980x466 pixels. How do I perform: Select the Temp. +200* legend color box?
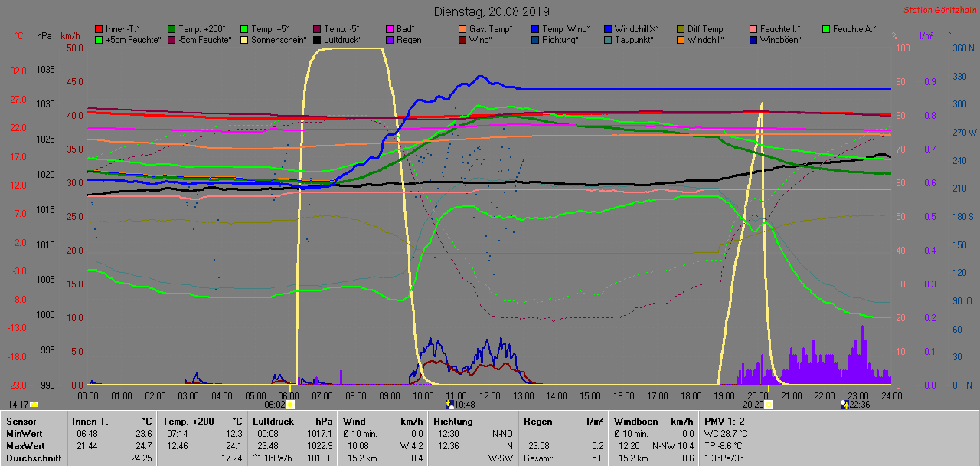tap(171, 29)
